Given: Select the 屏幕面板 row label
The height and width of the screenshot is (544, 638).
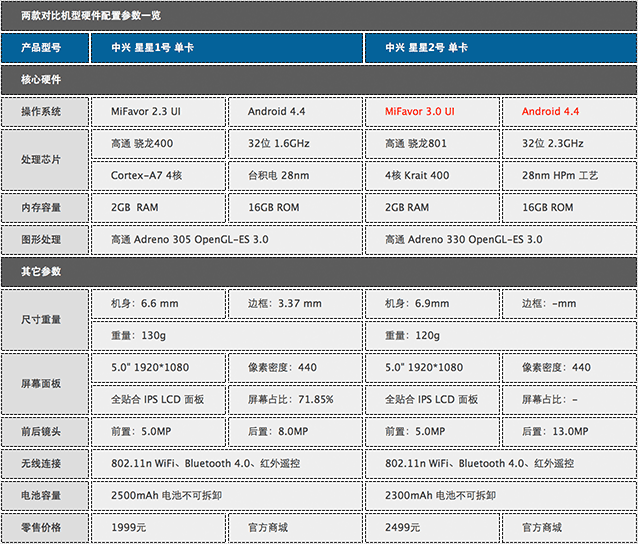Looking at the screenshot, I should coord(45,384).
